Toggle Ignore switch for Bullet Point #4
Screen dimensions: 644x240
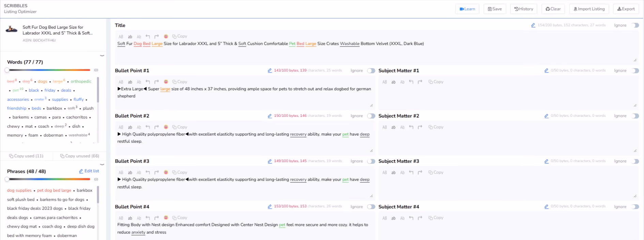pyautogui.click(x=371, y=207)
